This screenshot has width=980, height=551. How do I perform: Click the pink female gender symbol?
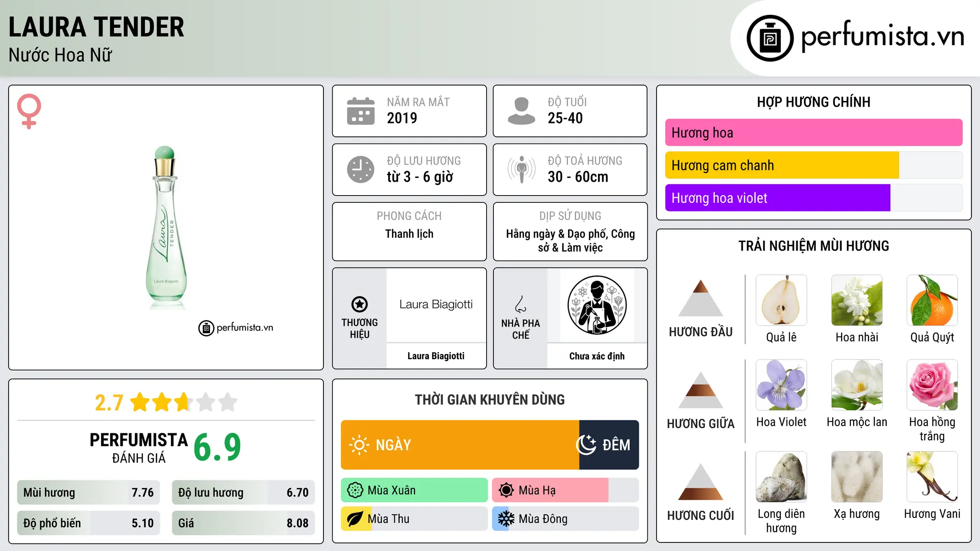click(29, 111)
